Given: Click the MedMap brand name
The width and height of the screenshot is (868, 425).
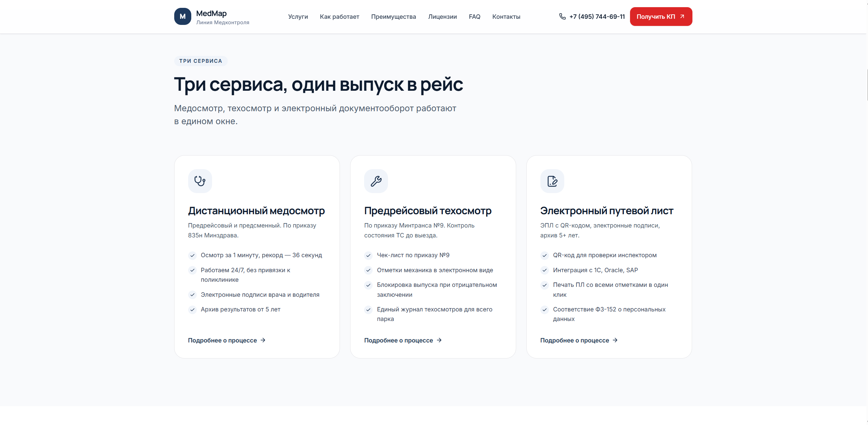Looking at the screenshot, I should pos(211,13).
